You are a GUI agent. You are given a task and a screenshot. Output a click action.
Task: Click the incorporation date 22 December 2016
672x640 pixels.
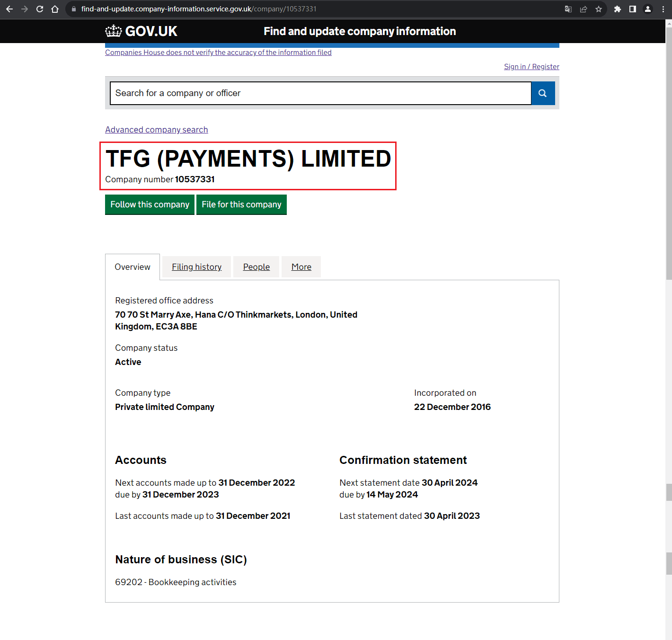pos(452,407)
